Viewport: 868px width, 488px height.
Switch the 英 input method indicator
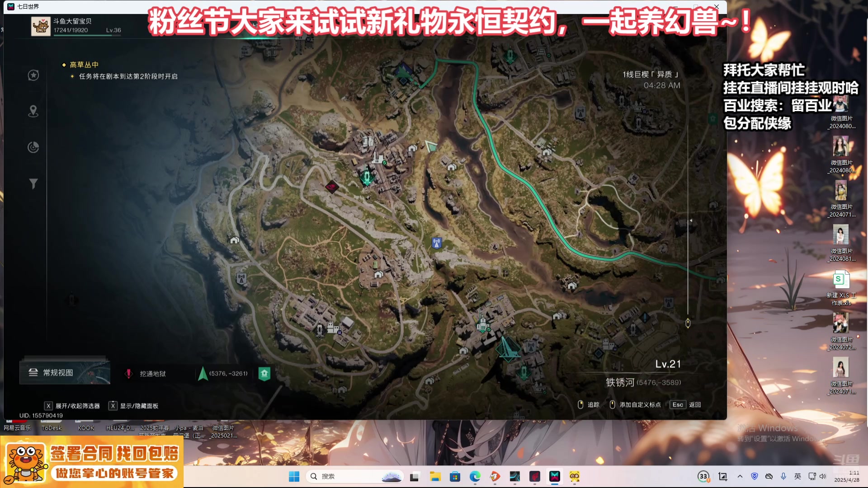point(798,476)
